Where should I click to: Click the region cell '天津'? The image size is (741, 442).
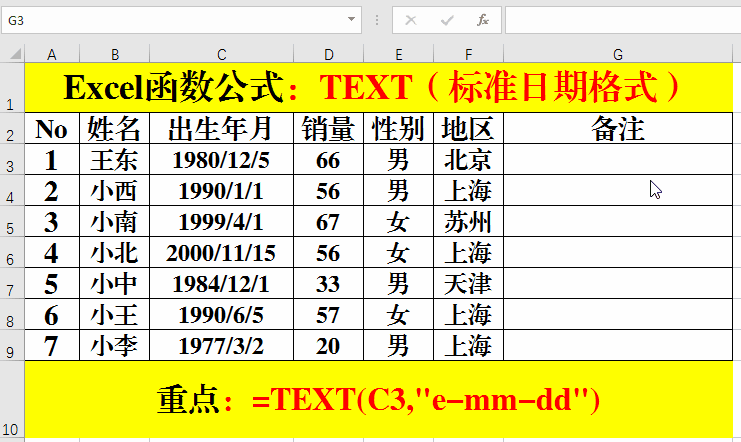coord(468,283)
